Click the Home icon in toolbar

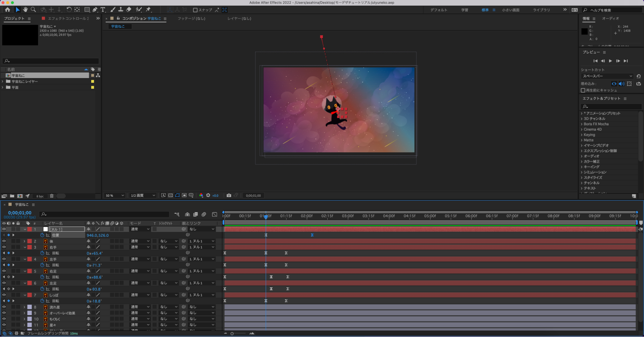click(x=7, y=10)
